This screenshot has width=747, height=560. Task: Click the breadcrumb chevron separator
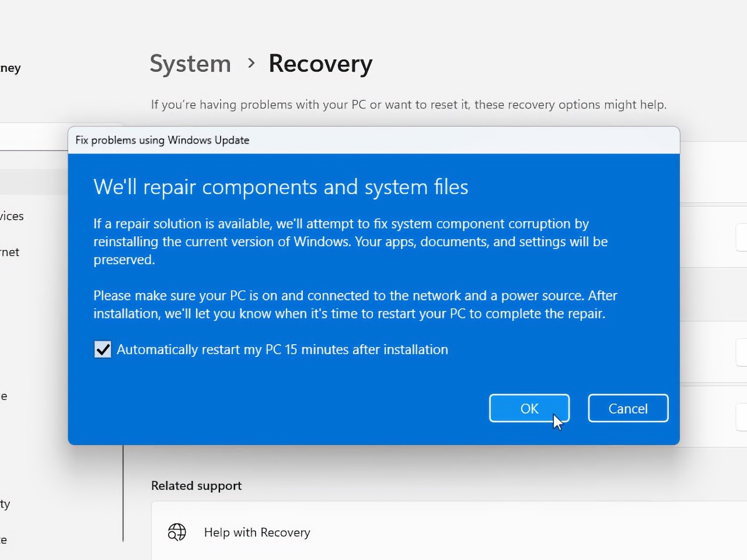[251, 63]
